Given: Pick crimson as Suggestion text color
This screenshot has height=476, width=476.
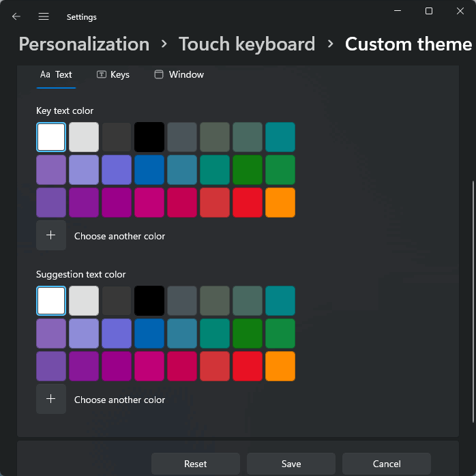Looking at the screenshot, I should [x=182, y=366].
